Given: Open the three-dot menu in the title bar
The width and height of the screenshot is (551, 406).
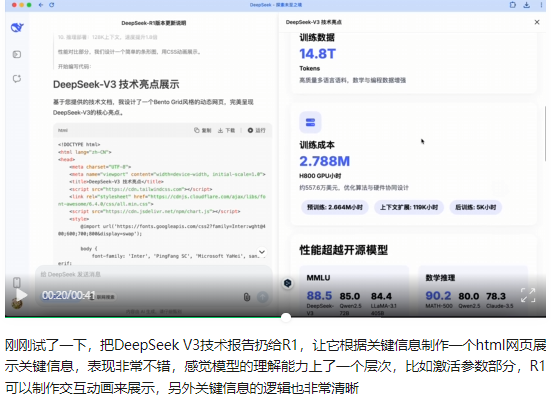Looking at the screenshot, I should [541, 5].
